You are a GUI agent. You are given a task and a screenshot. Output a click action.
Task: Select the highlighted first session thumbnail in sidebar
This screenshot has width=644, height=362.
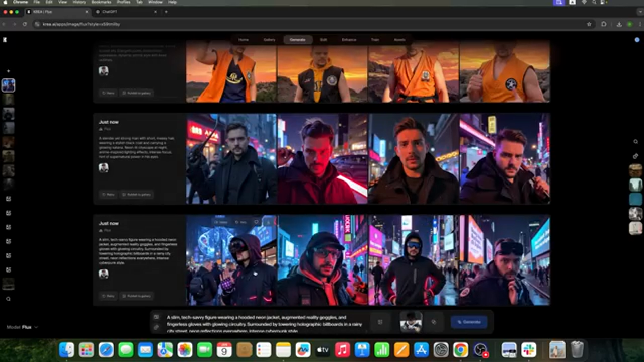click(x=8, y=85)
